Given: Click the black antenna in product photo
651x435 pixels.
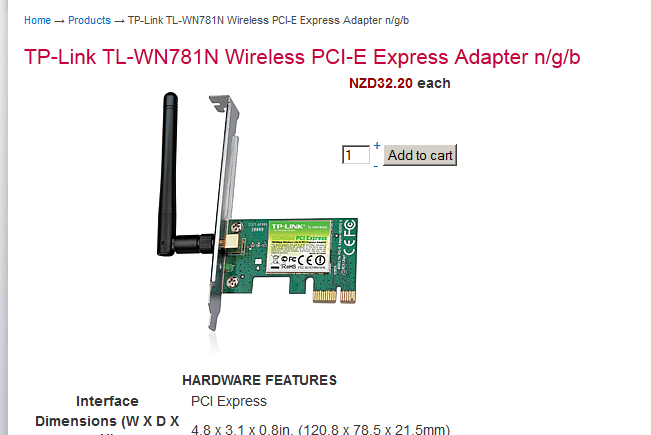Looking at the screenshot, I should pos(168,174).
